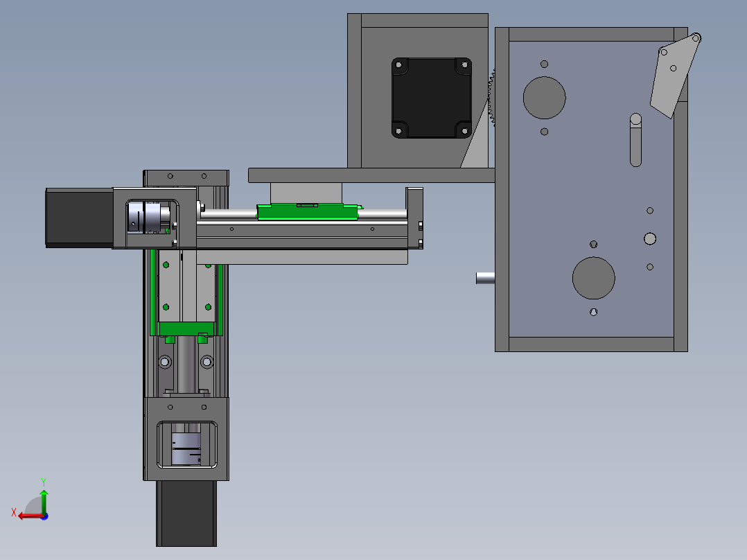This screenshot has width=747, height=560.
Task: Click the "X" label of the coordinate triad
Action: click(14, 512)
